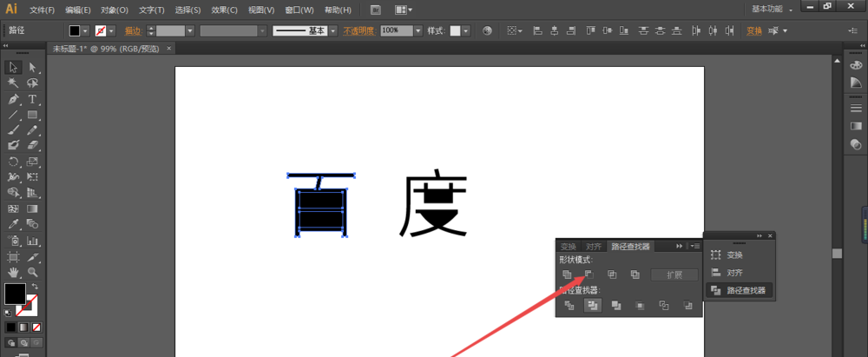The width and height of the screenshot is (868, 357).
Task: Reset default fill and stroke icon
Action: click(x=8, y=313)
